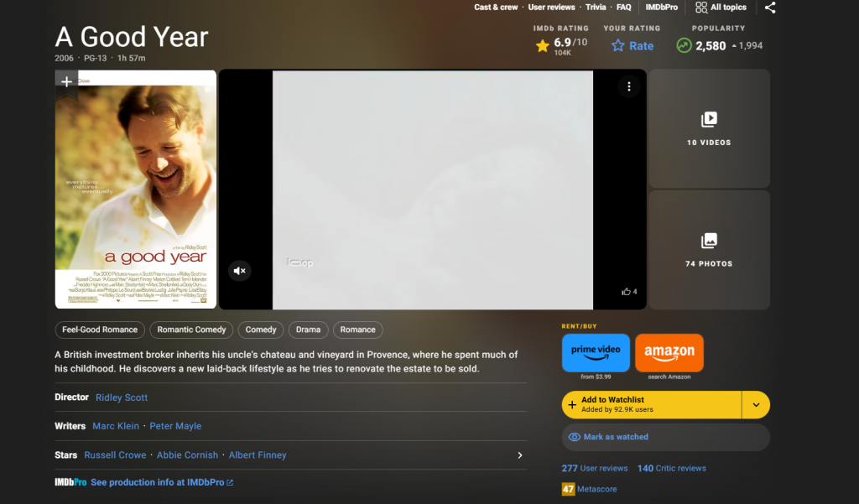Unmute the trailer with the speaker icon
859x504 pixels.
239,271
